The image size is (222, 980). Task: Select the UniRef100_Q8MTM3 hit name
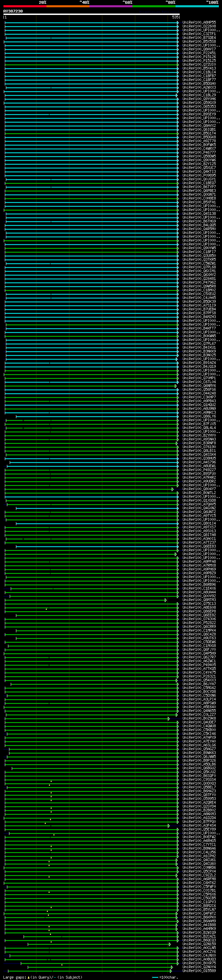[x=199, y=600]
